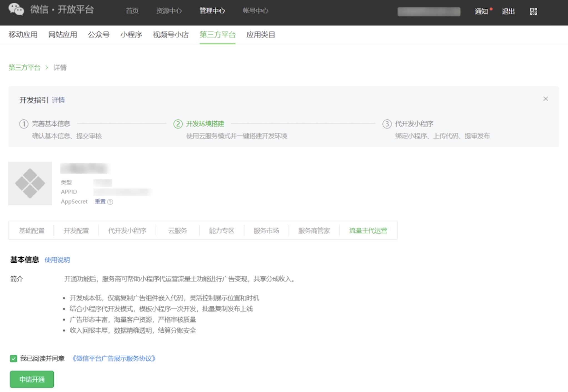Select the 云服务 sub-tab
The height and width of the screenshot is (392, 568).
coord(178,230)
